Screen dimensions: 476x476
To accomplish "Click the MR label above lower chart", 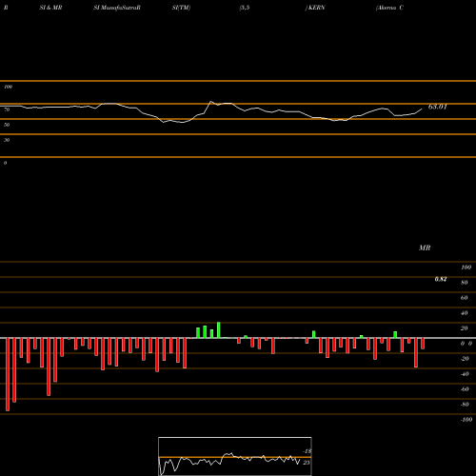I will [x=425, y=248].
